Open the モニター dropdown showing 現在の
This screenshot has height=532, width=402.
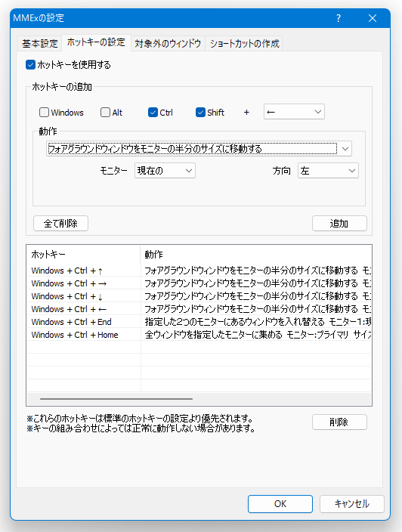(165, 171)
